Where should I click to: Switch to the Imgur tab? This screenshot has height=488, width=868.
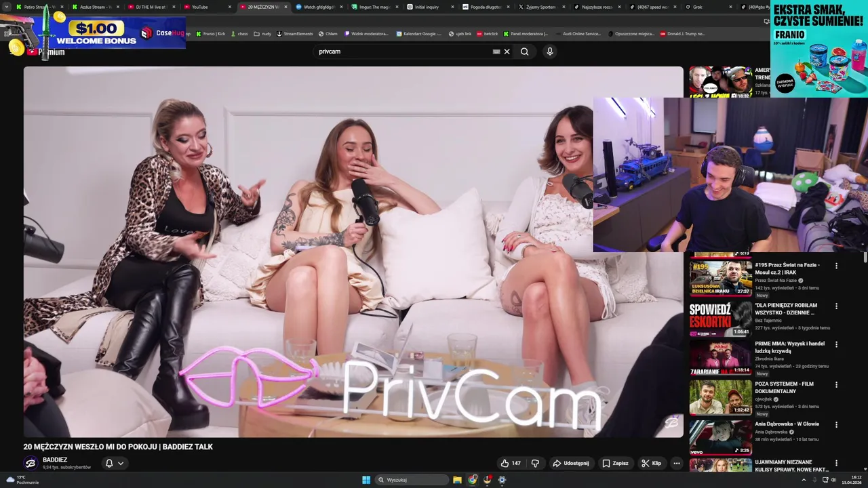coord(374,7)
